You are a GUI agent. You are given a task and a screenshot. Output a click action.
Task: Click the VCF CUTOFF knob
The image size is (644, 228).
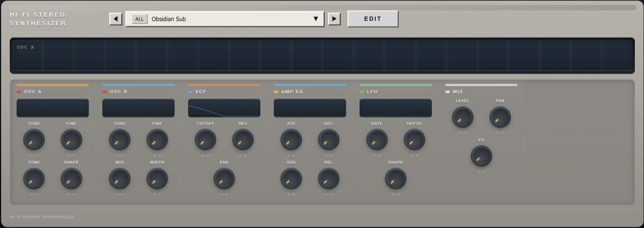click(x=206, y=139)
